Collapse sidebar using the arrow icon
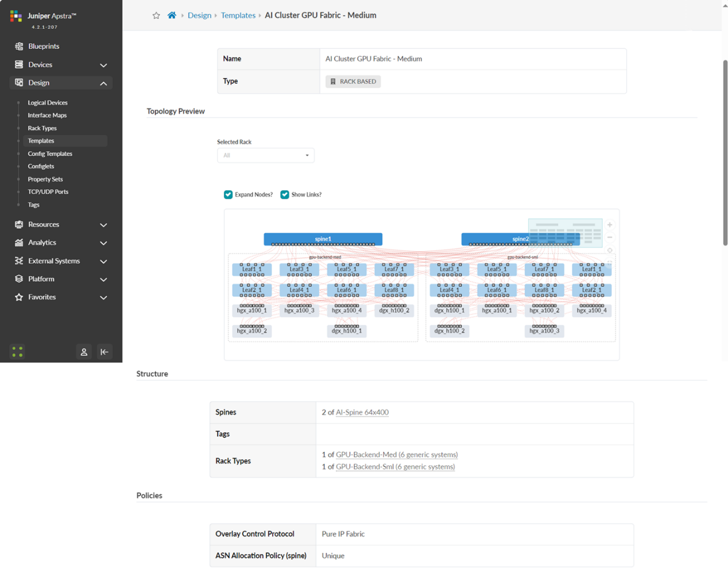Image resolution: width=728 pixels, height=578 pixels. (104, 352)
